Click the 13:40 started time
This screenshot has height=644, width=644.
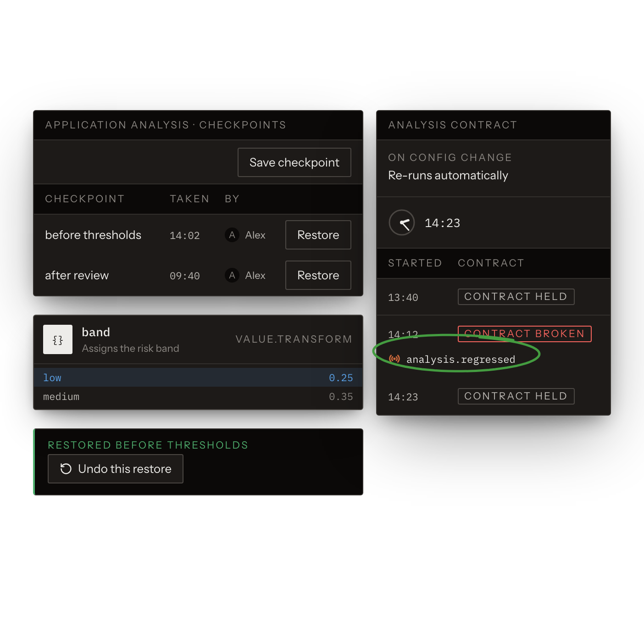403,298
